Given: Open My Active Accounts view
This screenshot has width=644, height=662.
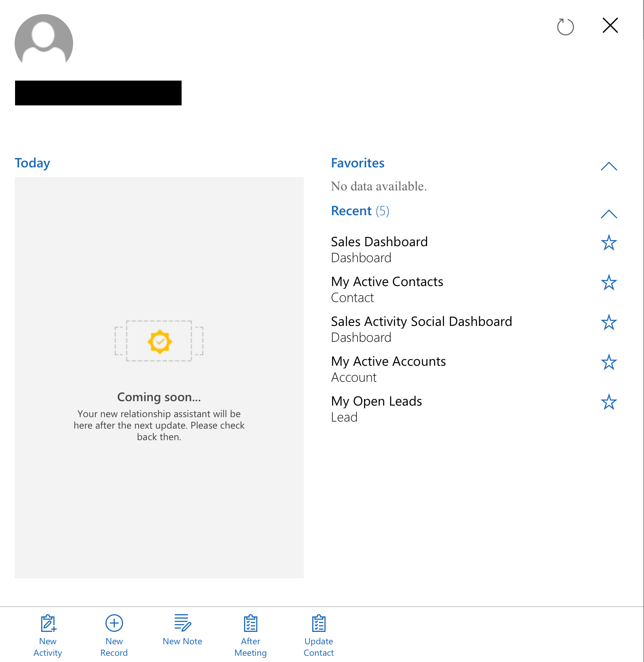Looking at the screenshot, I should [388, 369].
